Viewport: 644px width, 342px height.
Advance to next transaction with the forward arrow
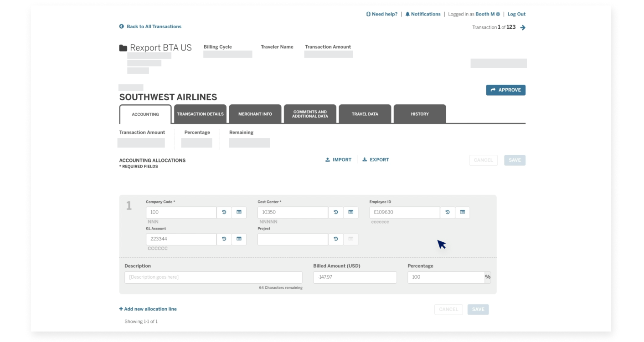click(x=522, y=27)
